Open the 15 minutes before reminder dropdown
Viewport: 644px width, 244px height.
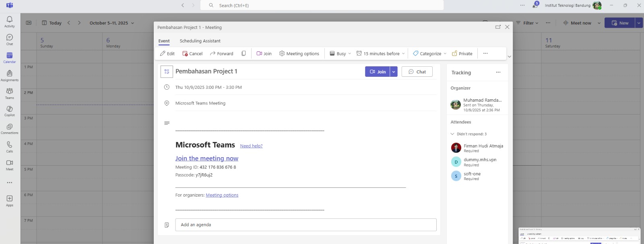[381, 53]
